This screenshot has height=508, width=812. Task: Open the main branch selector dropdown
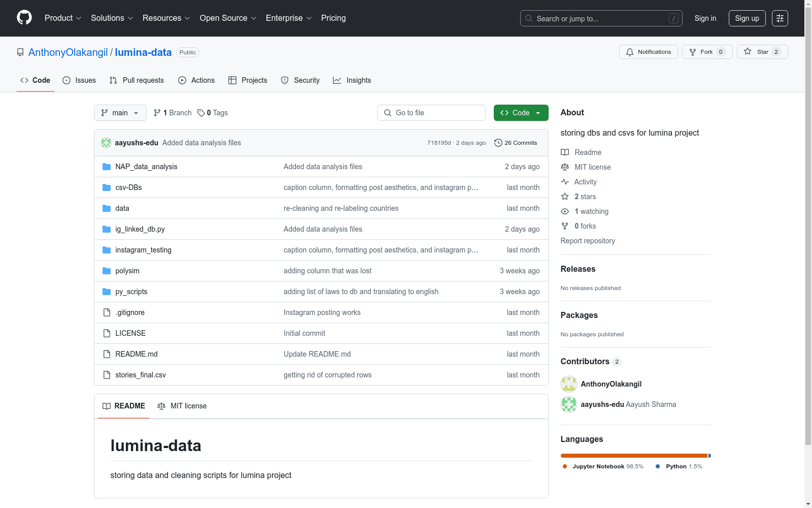(120, 113)
